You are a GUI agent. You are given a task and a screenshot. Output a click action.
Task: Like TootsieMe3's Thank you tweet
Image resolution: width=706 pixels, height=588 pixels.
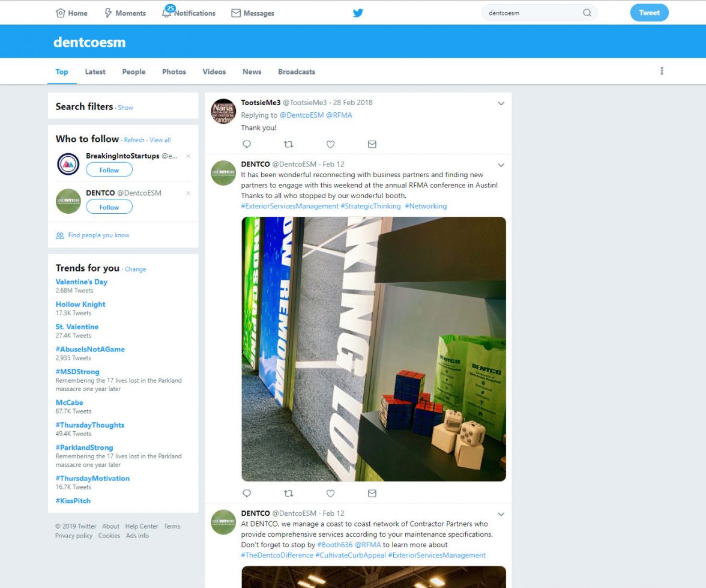pyautogui.click(x=330, y=144)
